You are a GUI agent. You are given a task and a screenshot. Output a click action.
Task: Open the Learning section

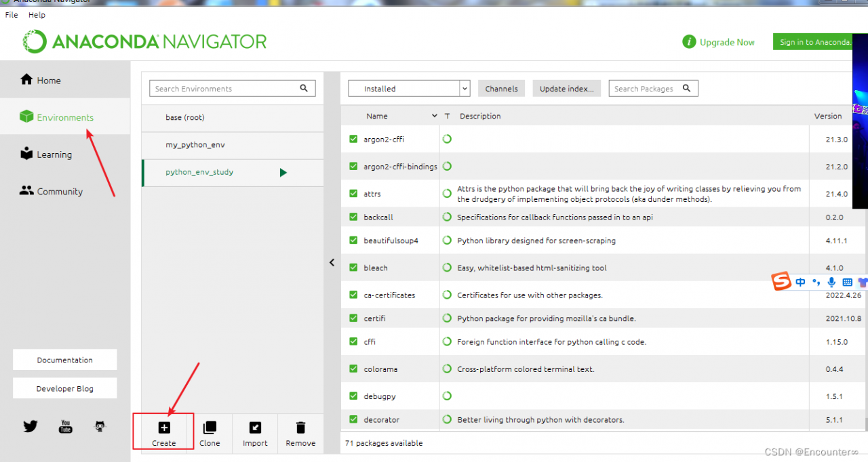(65, 154)
